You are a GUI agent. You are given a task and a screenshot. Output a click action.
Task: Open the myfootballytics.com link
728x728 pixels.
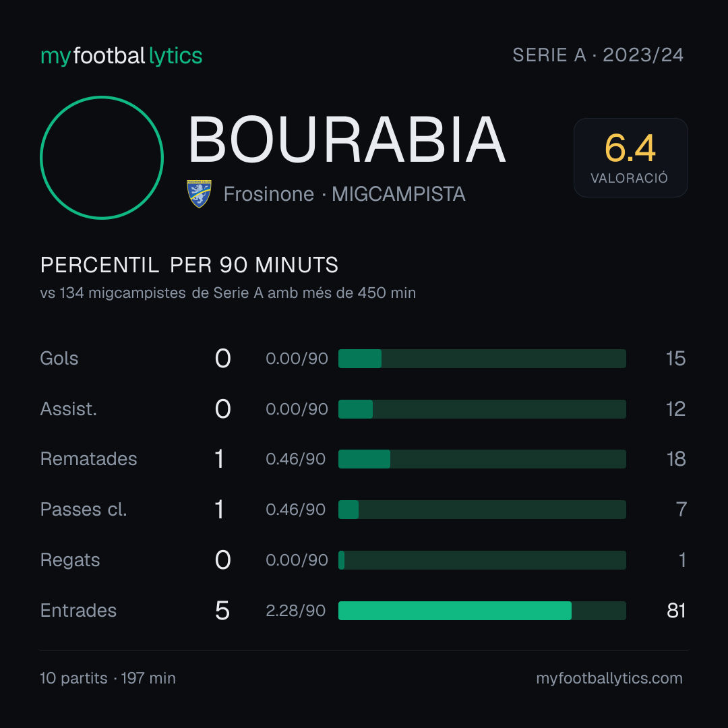(609, 678)
